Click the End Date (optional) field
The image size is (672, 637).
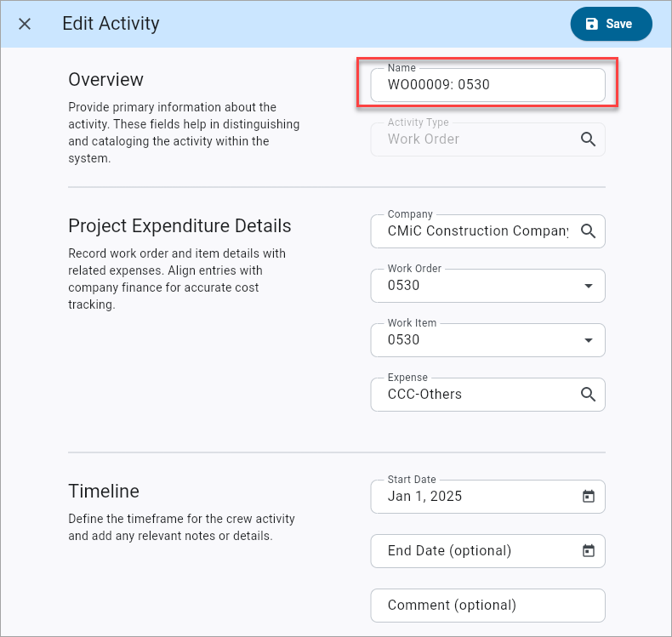click(487, 551)
